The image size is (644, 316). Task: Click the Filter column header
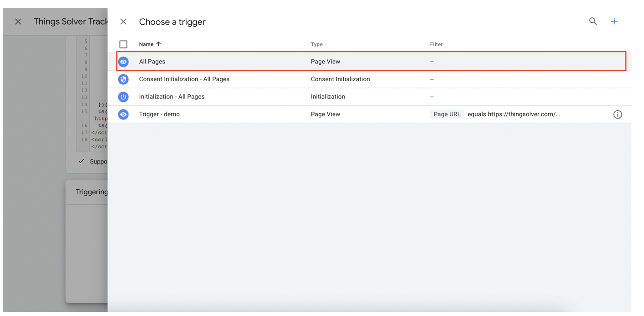coord(436,44)
